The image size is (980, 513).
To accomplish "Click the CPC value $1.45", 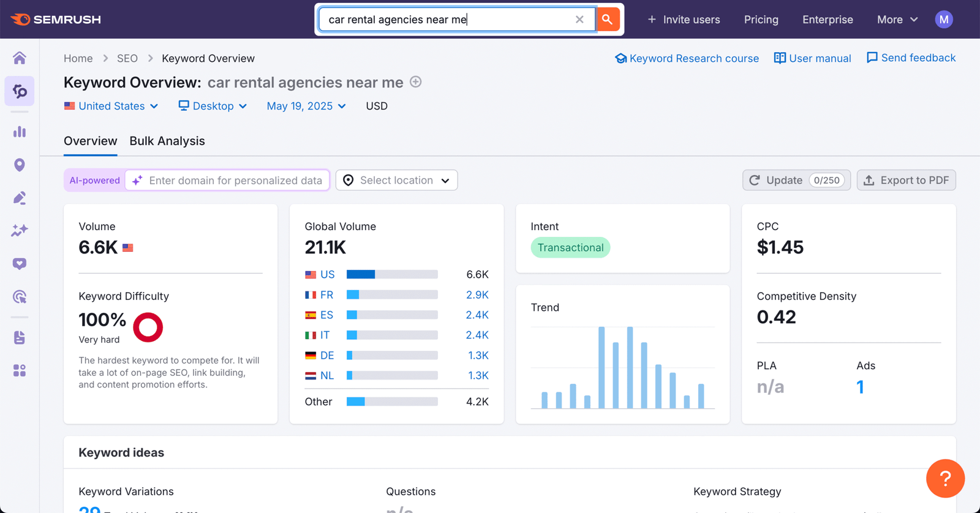I will click(x=780, y=247).
